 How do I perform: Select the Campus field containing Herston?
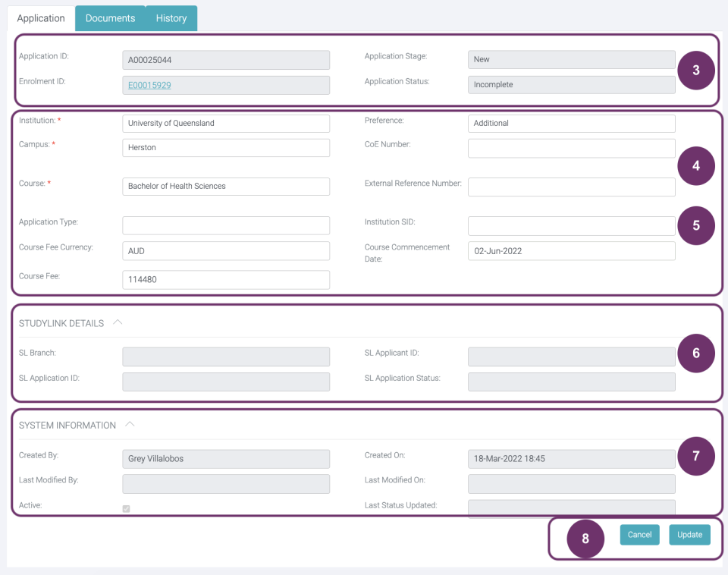click(x=225, y=147)
